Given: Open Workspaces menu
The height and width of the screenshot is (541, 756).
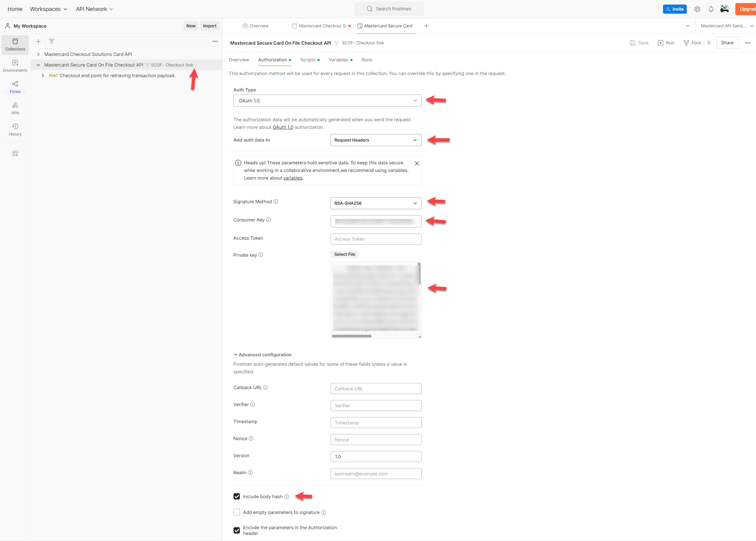Looking at the screenshot, I should pos(49,9).
